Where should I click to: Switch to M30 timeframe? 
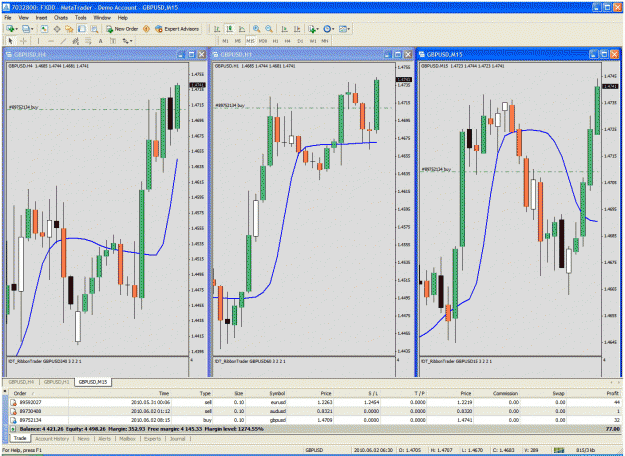click(263, 41)
